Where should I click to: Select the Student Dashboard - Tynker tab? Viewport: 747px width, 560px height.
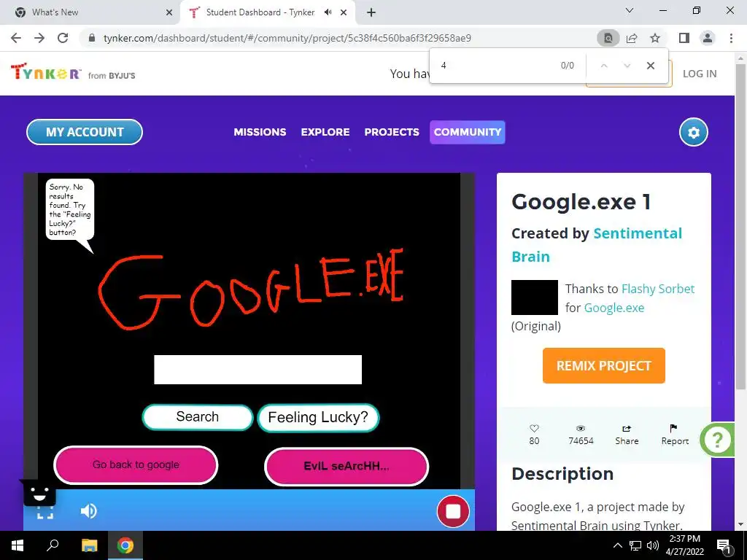tap(260, 12)
